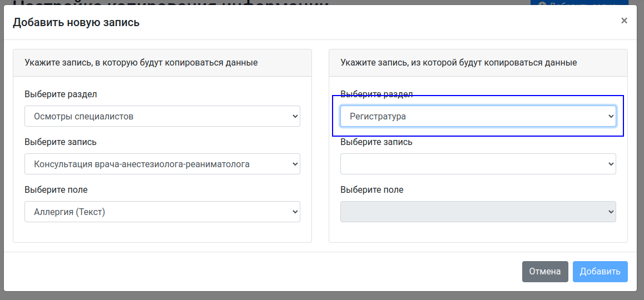The height and width of the screenshot is (300, 644).
Task: Expand the Консультация врача-анестезиолога-реаниматолога record dropdown
Action: (162, 164)
